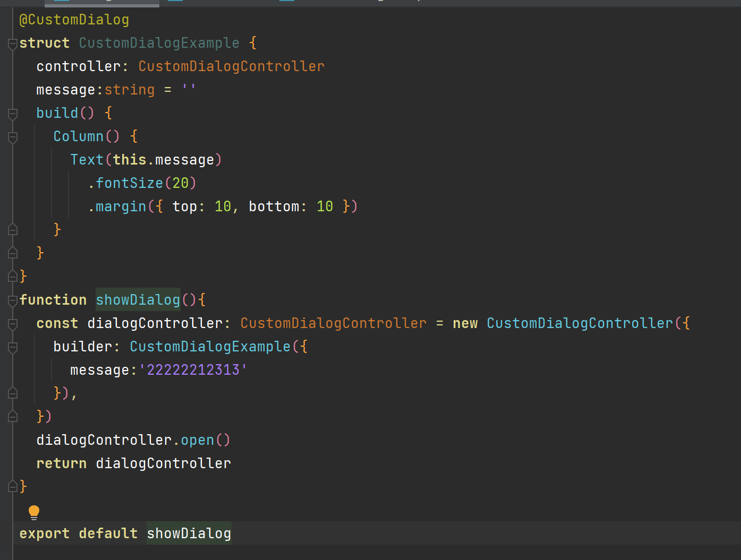Click the 'struct' keyword
This screenshot has width=741, height=560.
tap(45, 43)
